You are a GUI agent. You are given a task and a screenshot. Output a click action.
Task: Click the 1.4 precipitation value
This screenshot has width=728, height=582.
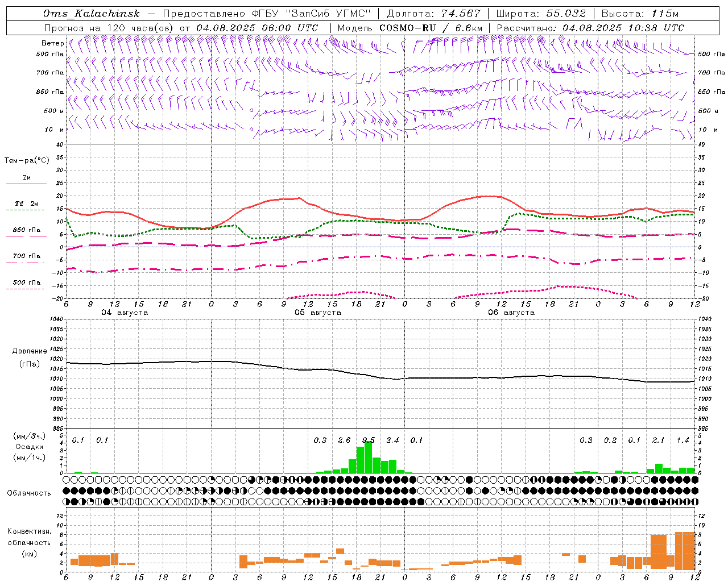pyautogui.click(x=682, y=440)
